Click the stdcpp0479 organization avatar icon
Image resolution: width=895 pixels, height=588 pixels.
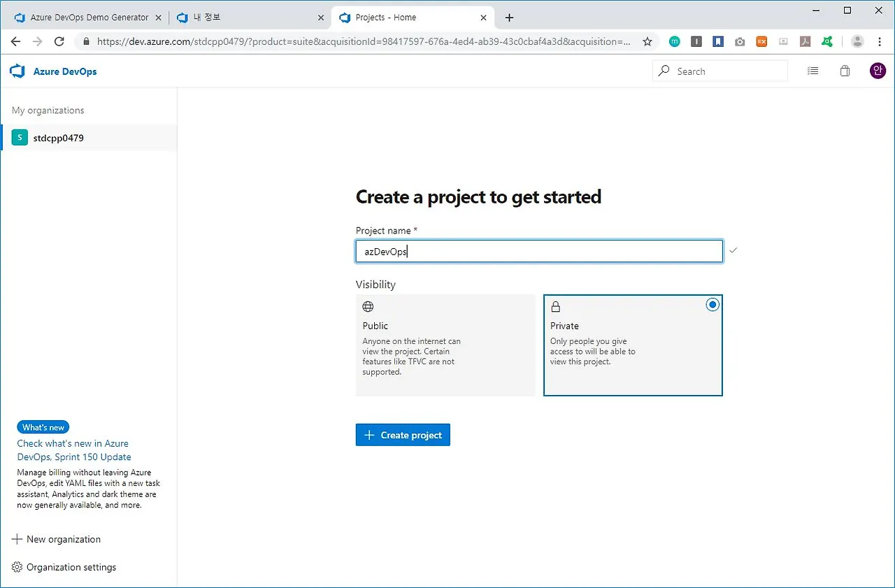pyautogui.click(x=20, y=138)
